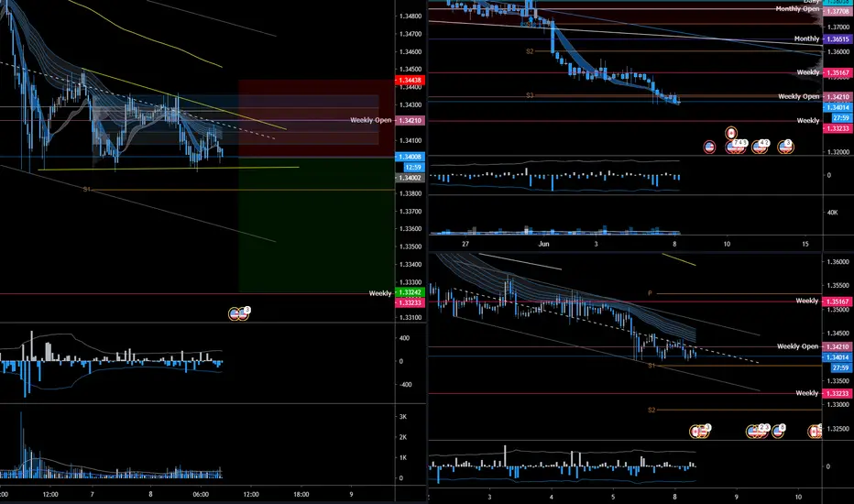This screenshot has width=854, height=504.
Task: Click the 27 date label on top-right time axis
Action: pos(465,244)
